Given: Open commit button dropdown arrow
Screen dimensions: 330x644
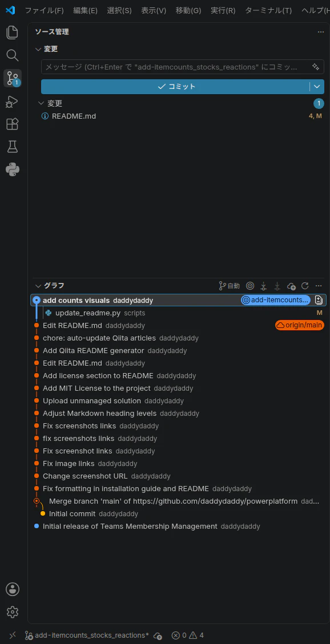Looking at the screenshot, I should (x=316, y=86).
